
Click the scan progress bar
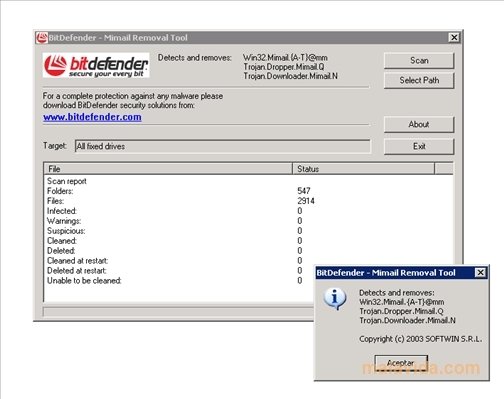pos(178,312)
